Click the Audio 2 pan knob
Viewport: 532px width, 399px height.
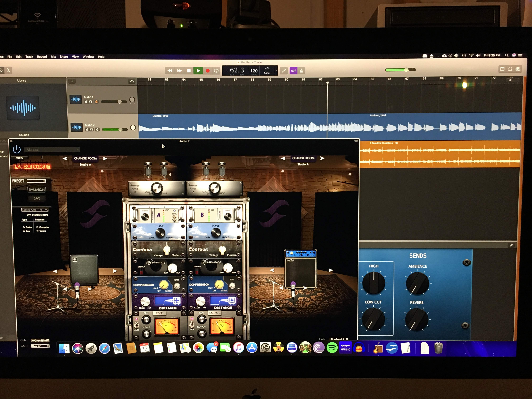click(133, 128)
